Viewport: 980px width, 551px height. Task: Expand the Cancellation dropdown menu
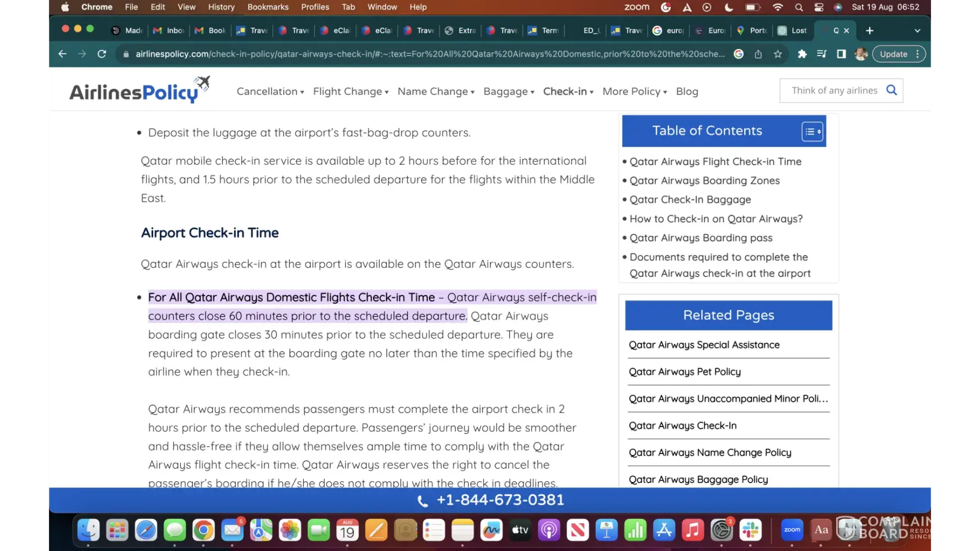click(x=270, y=91)
